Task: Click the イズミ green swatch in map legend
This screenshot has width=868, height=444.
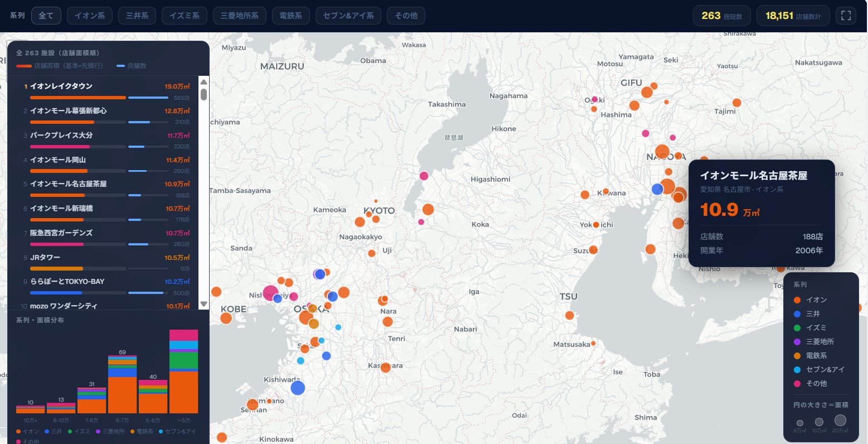Action: coord(797,328)
